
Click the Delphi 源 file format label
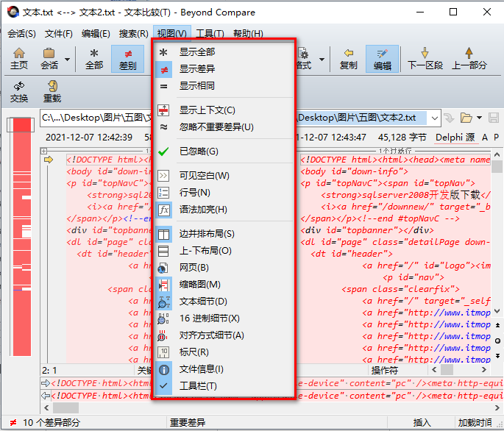(x=455, y=138)
